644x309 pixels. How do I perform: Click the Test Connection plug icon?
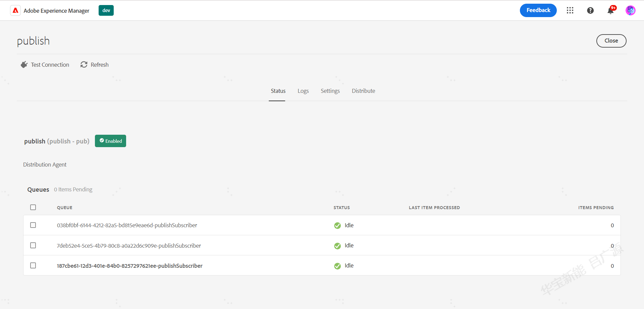[24, 65]
